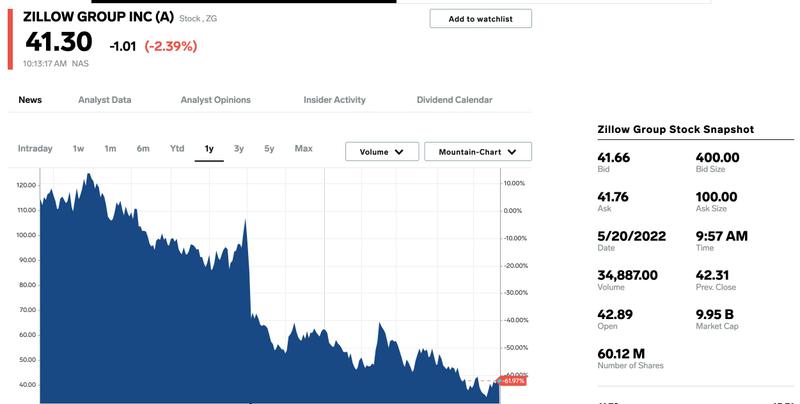Click the Bid Size value 400.00

click(718, 158)
